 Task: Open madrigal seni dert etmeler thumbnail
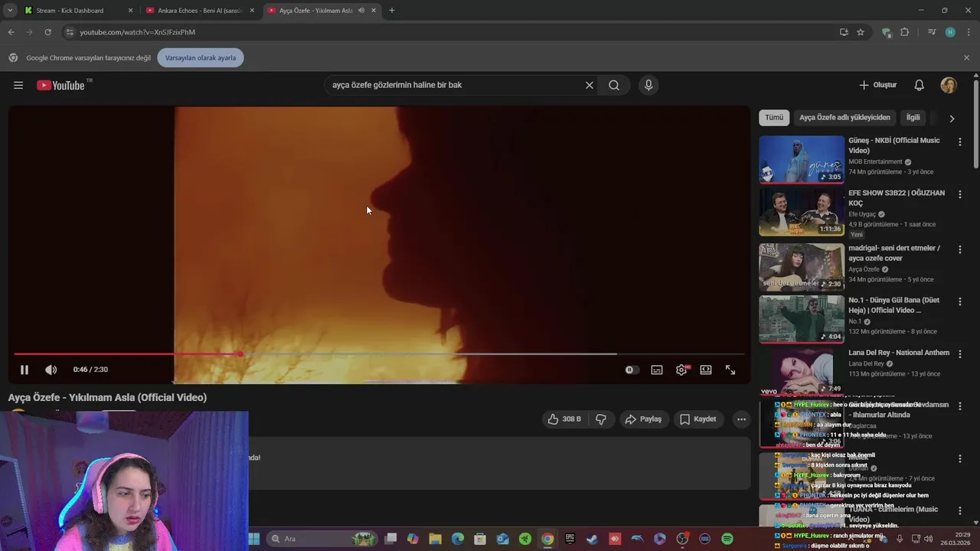click(802, 267)
